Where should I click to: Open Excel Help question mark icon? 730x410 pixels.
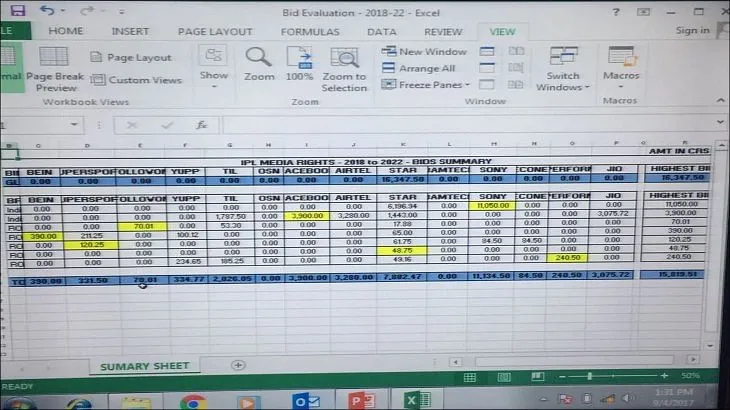[616, 12]
